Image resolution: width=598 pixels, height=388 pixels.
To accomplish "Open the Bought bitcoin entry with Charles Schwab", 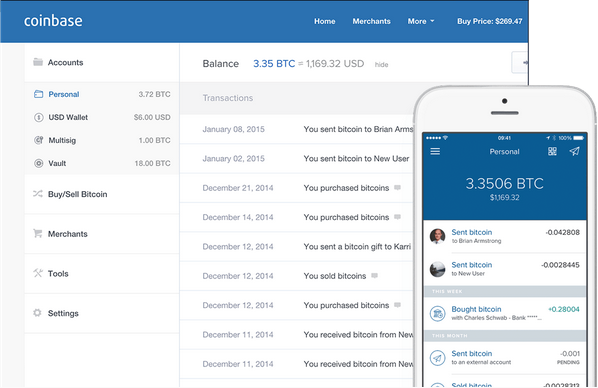I will pyautogui.click(x=505, y=313).
